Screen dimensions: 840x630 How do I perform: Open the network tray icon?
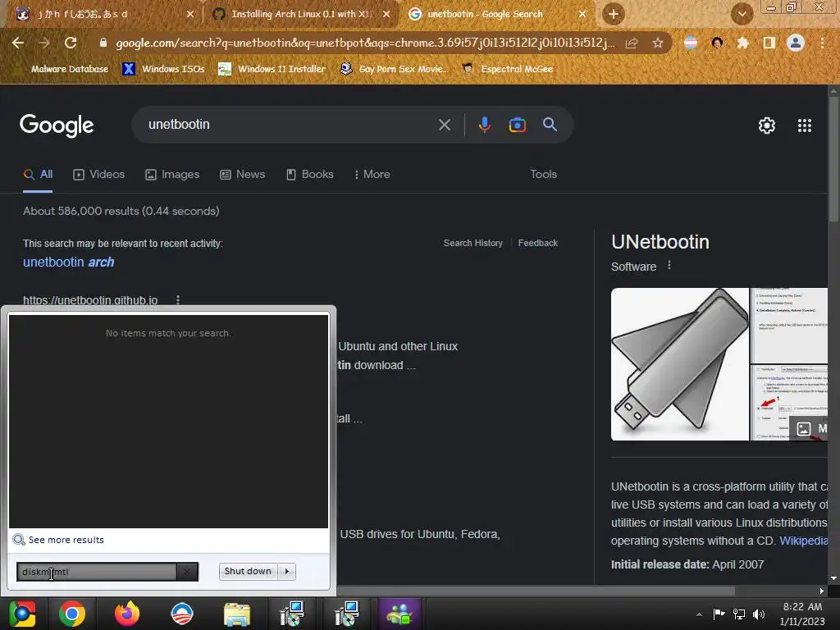(x=739, y=614)
